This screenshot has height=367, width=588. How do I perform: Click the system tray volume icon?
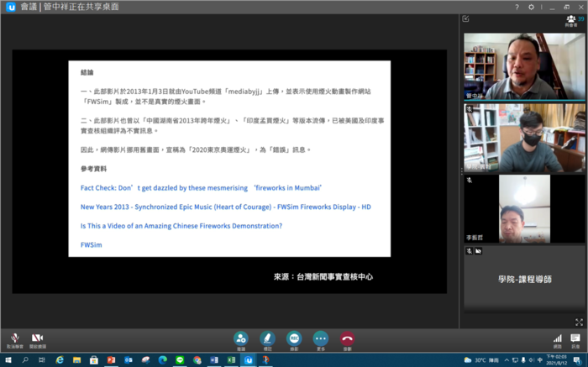click(x=532, y=360)
